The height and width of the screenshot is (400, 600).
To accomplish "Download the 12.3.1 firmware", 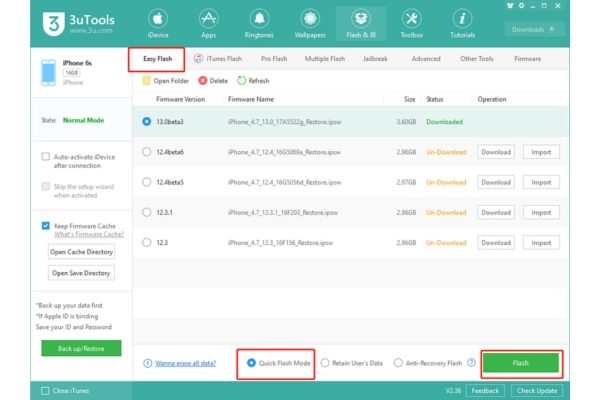I will click(495, 212).
